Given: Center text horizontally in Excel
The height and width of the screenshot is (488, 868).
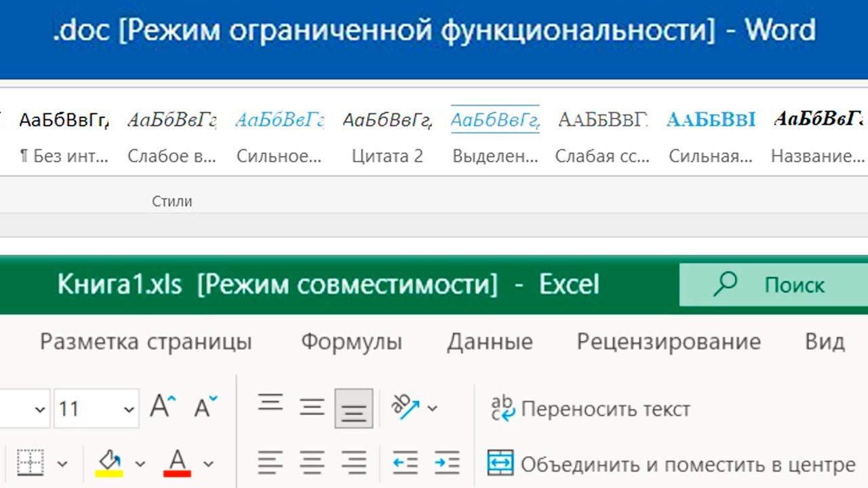Looking at the screenshot, I should (x=312, y=464).
